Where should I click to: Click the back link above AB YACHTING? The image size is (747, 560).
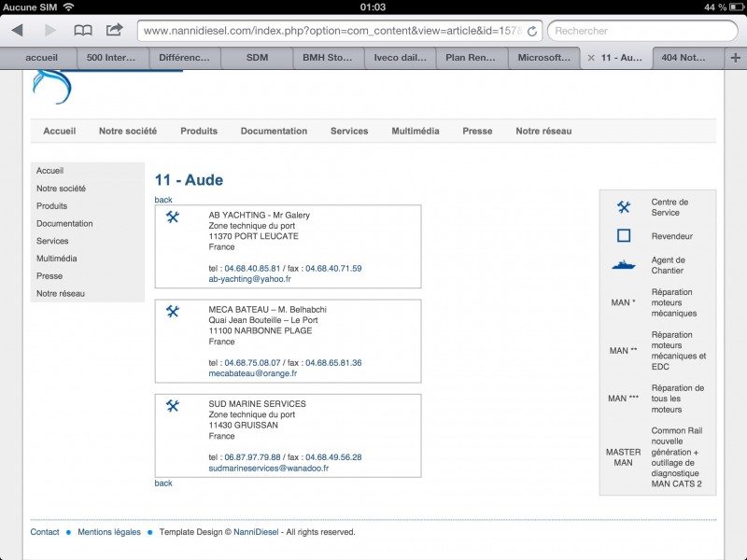pyautogui.click(x=163, y=200)
